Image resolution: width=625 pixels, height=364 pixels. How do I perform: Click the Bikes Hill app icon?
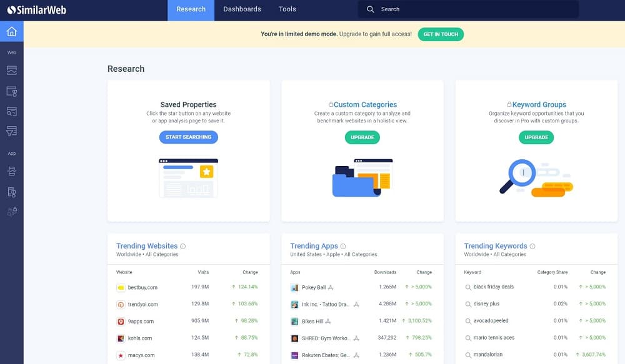(x=294, y=322)
